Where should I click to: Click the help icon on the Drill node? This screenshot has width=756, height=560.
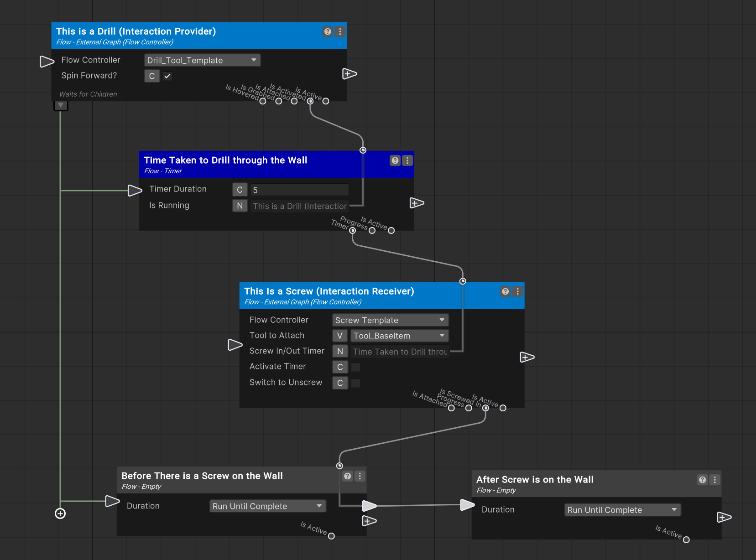tap(328, 31)
